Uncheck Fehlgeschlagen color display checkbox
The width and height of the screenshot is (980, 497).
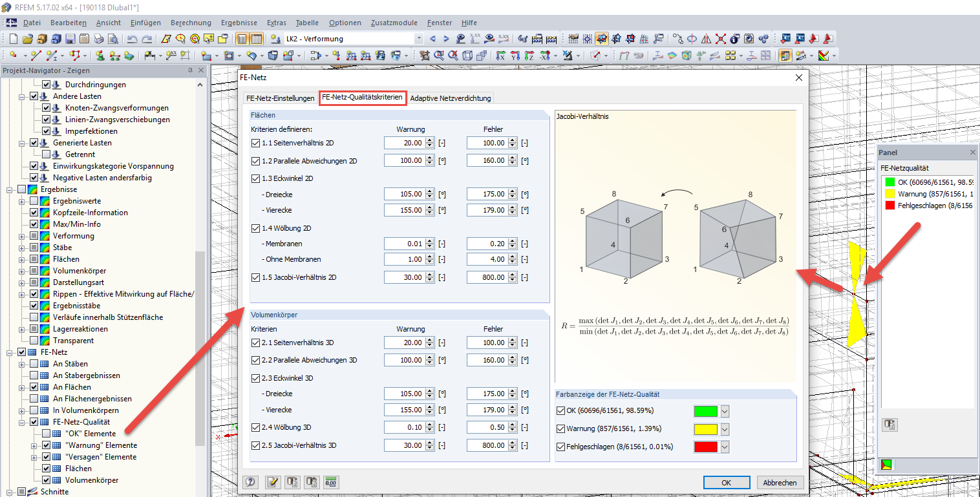pos(560,447)
